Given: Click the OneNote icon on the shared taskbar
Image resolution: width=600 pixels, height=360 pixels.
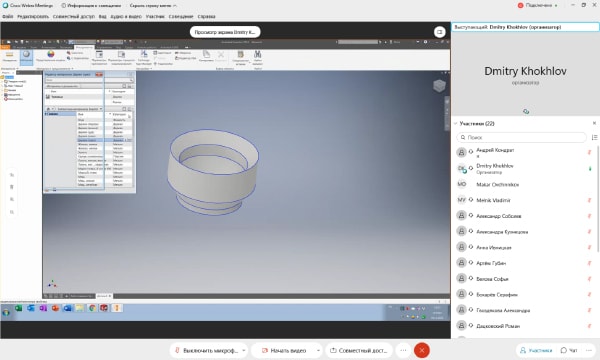Looking at the screenshot, I should (43, 308).
